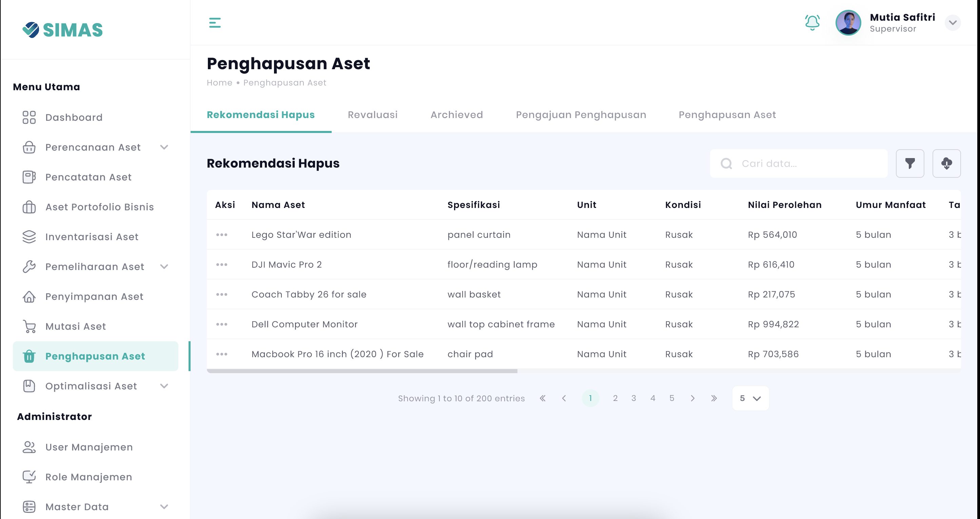
Task: Expand Perencanaan Aset submenu chevron
Action: [x=164, y=147]
